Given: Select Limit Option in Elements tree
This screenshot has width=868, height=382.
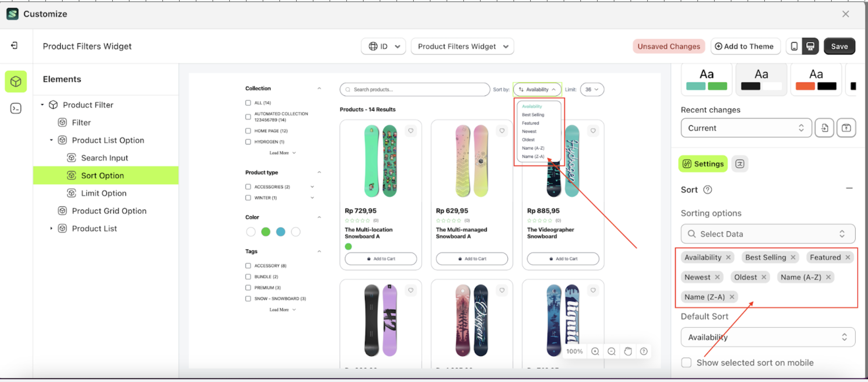Looking at the screenshot, I should (103, 193).
